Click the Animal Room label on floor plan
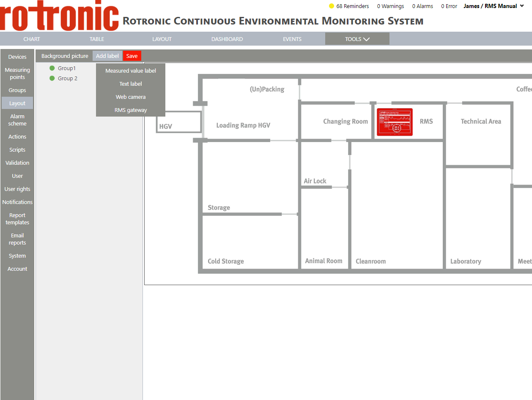The image size is (532, 400). point(324,261)
